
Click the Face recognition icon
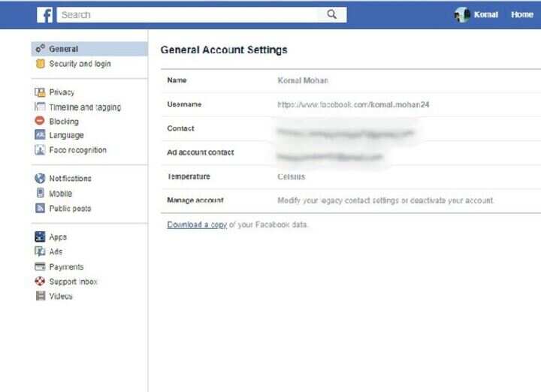(x=40, y=149)
